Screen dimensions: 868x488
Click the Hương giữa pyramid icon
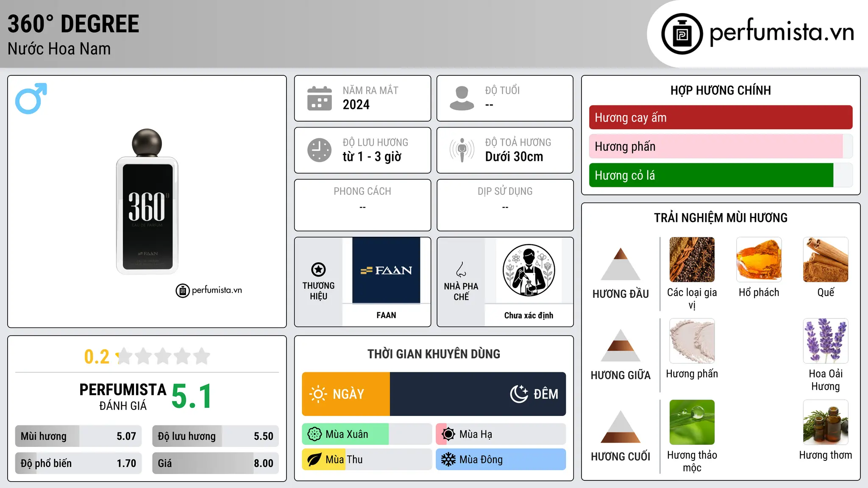click(620, 345)
